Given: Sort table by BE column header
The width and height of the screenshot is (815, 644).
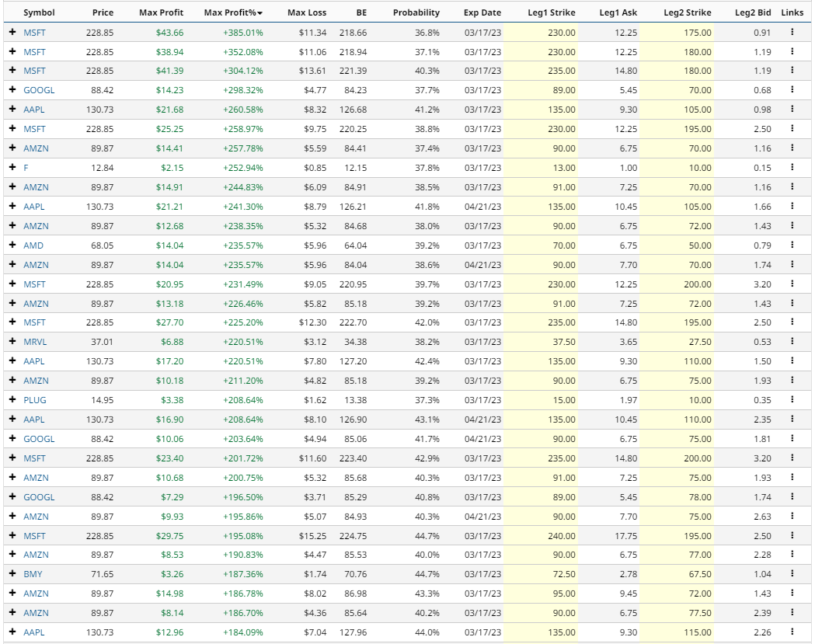Looking at the screenshot, I should point(361,12).
